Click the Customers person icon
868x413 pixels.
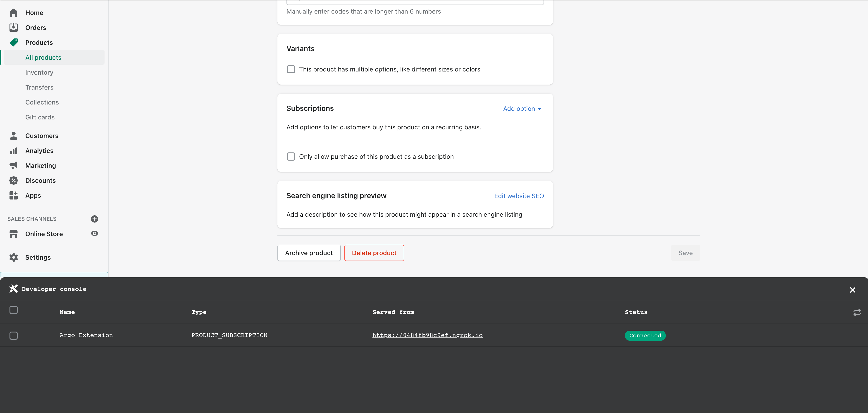click(14, 136)
